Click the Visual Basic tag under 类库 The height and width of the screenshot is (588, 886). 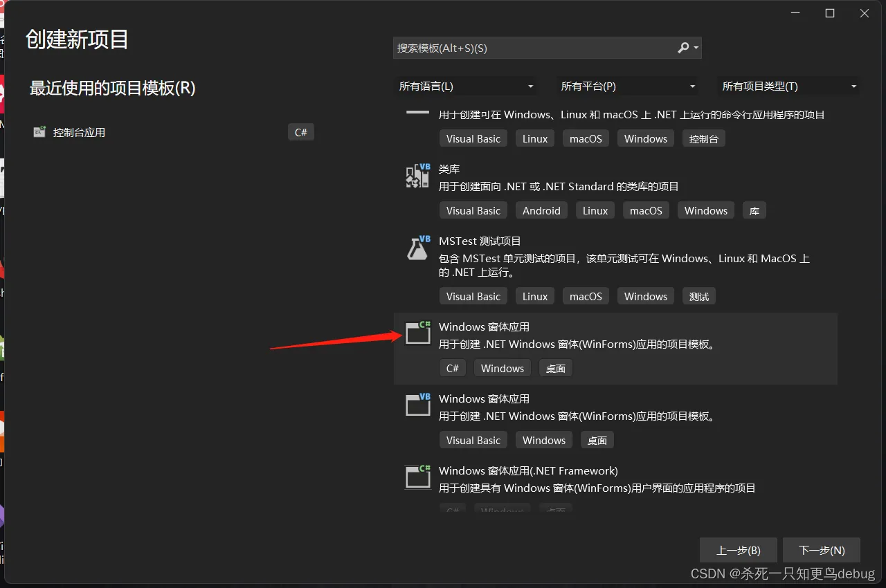[x=473, y=211]
